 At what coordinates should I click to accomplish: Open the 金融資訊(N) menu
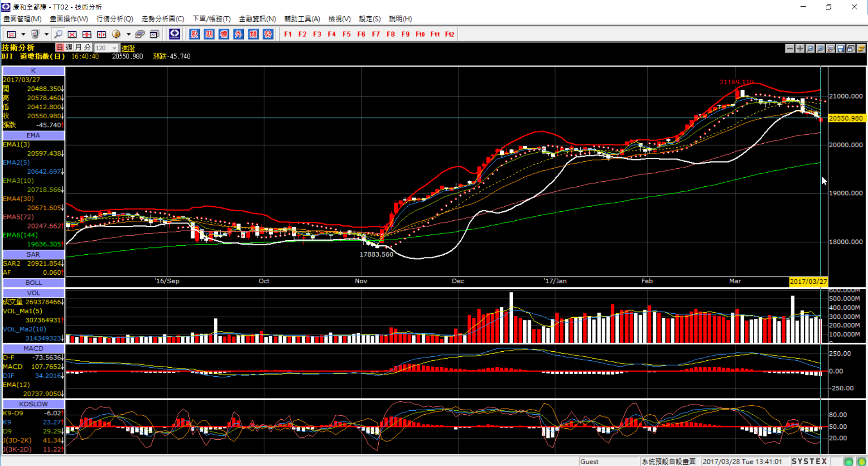tap(257, 19)
